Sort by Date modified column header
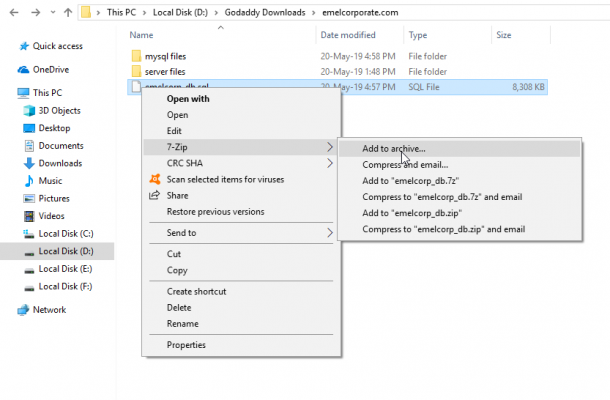The image size is (610, 400). [346, 34]
